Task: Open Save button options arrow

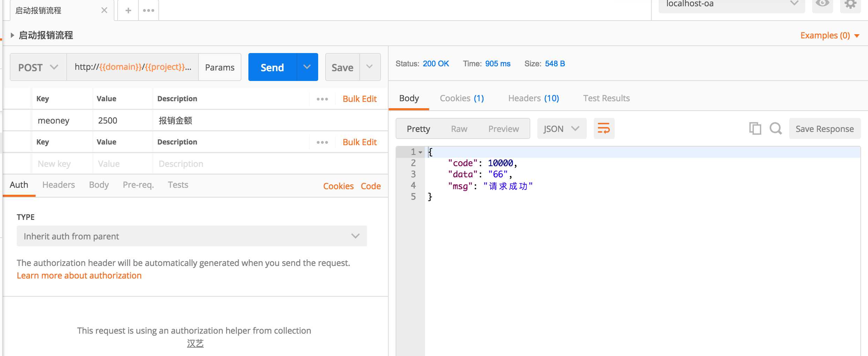Action: pos(370,67)
